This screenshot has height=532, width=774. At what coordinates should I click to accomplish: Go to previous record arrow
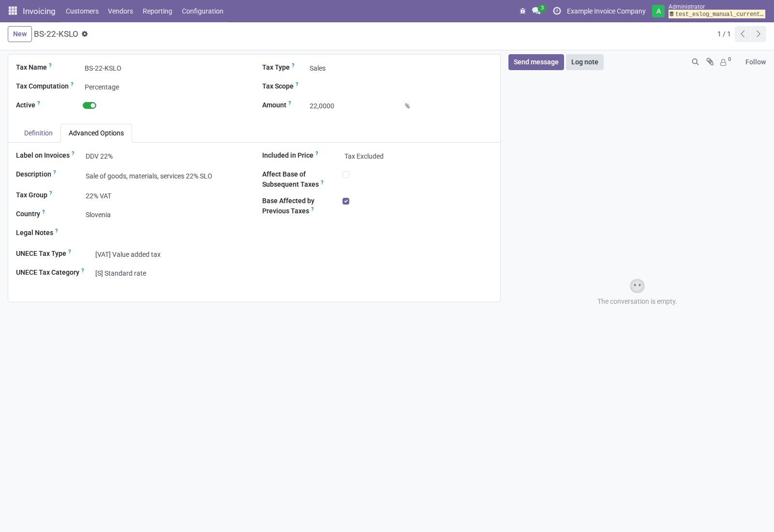743,34
